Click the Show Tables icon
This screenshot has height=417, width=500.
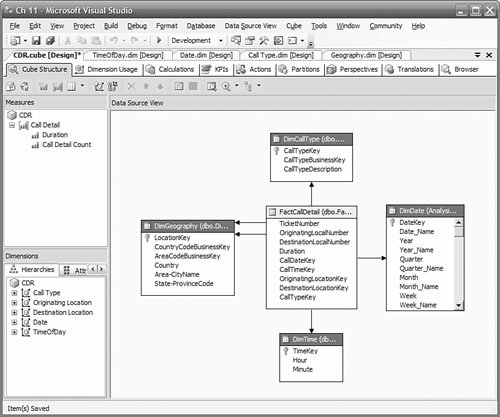(179, 86)
